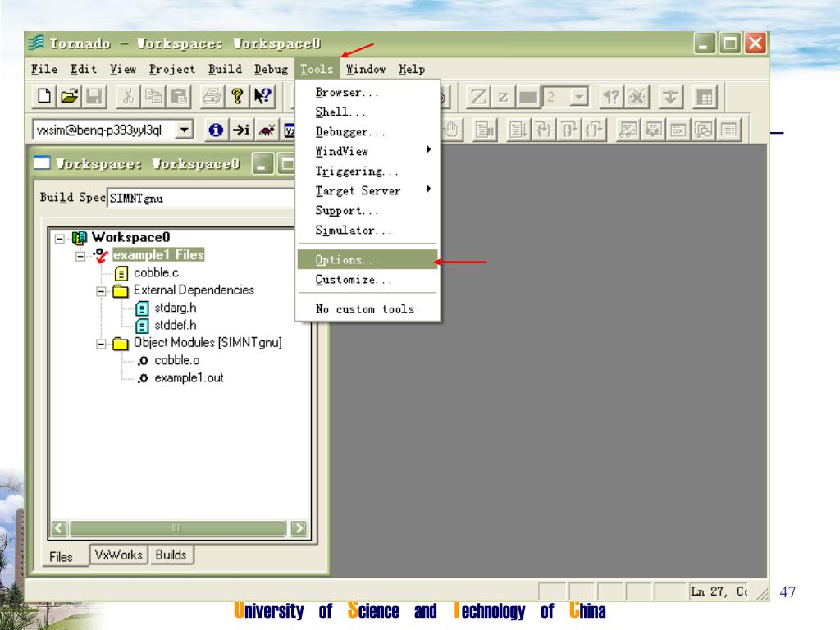Viewport: 840px width, 630px height.
Task: Click the Open file folder icon
Action: tap(70, 97)
